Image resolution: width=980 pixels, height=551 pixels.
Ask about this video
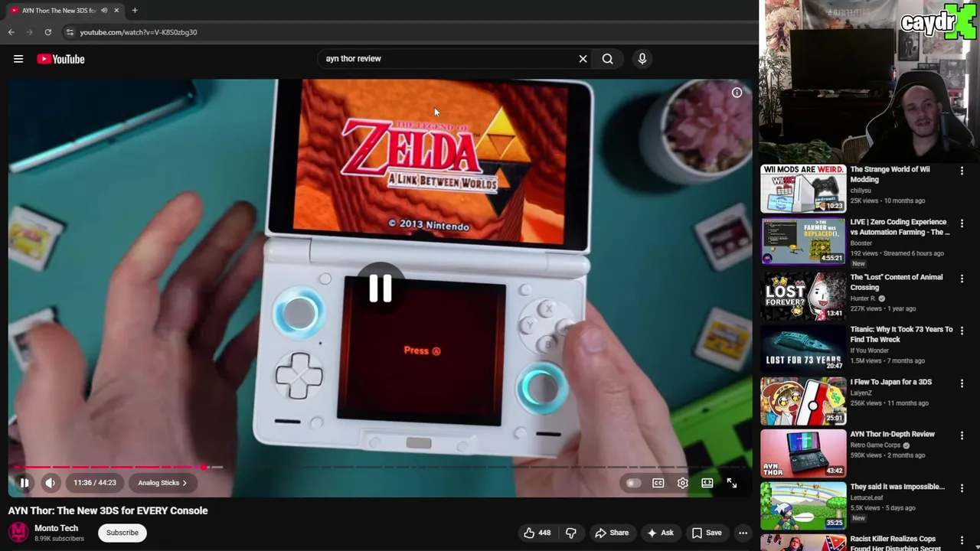click(660, 533)
